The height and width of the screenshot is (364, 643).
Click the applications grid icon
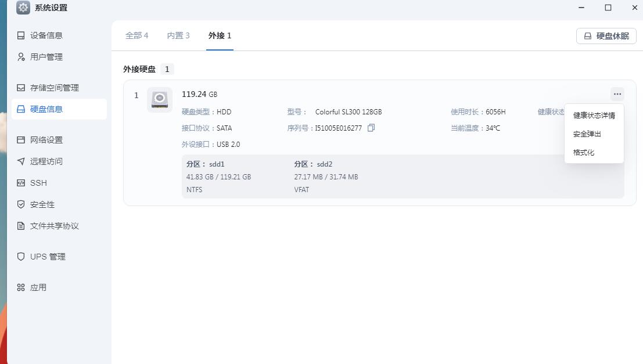(21, 287)
